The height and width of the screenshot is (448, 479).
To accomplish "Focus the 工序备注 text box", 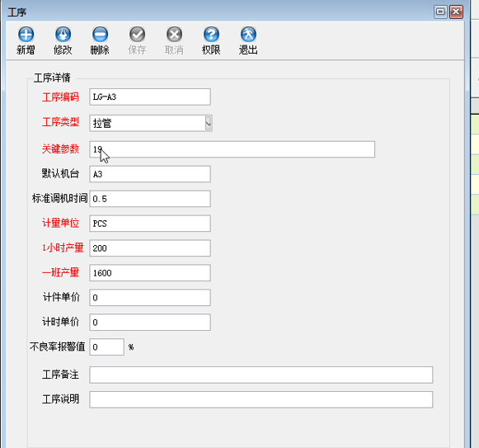I will tap(261, 375).
